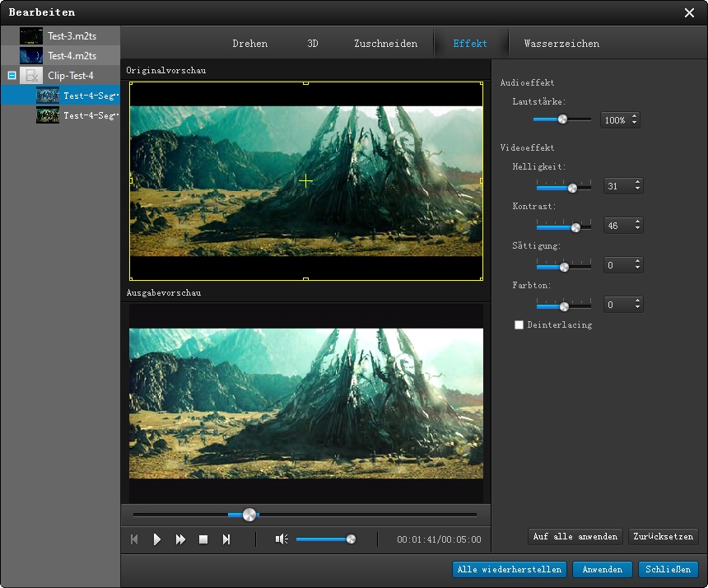
Task: Increase Helligkeit value with up arrow
Action: 637,183
